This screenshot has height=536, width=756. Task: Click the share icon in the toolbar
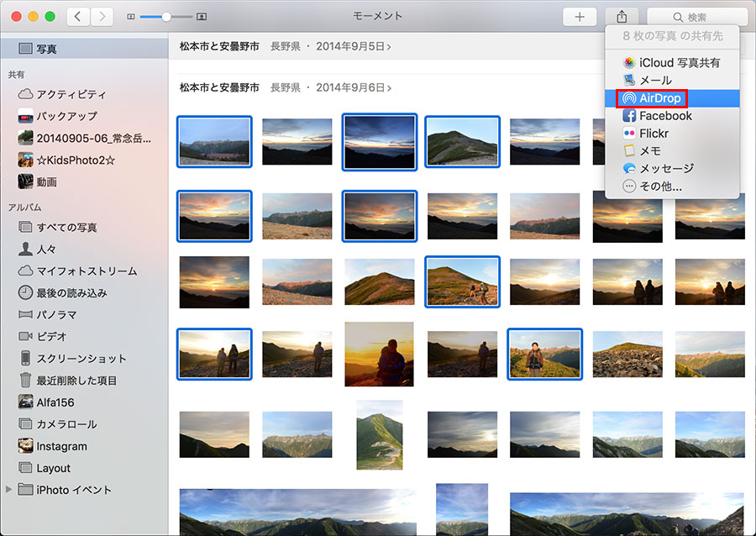tap(622, 17)
